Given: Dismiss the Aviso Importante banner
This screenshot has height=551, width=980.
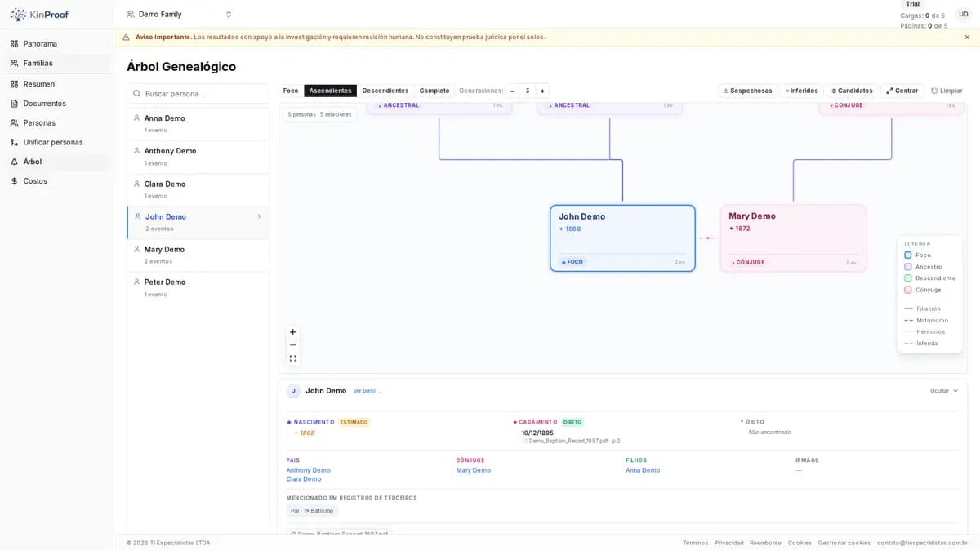Looking at the screenshot, I should point(967,37).
